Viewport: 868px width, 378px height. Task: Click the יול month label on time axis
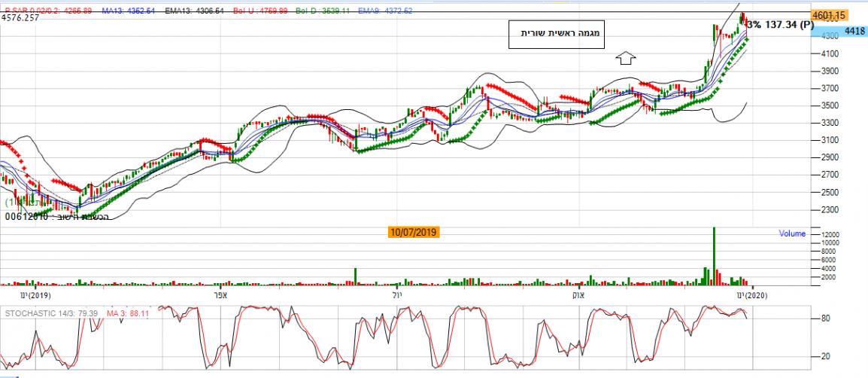coord(398,295)
